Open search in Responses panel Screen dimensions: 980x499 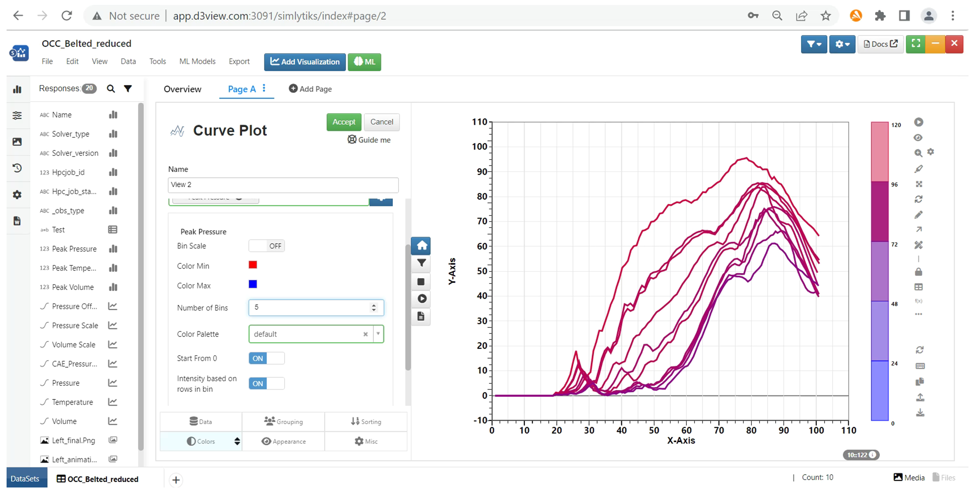click(111, 89)
